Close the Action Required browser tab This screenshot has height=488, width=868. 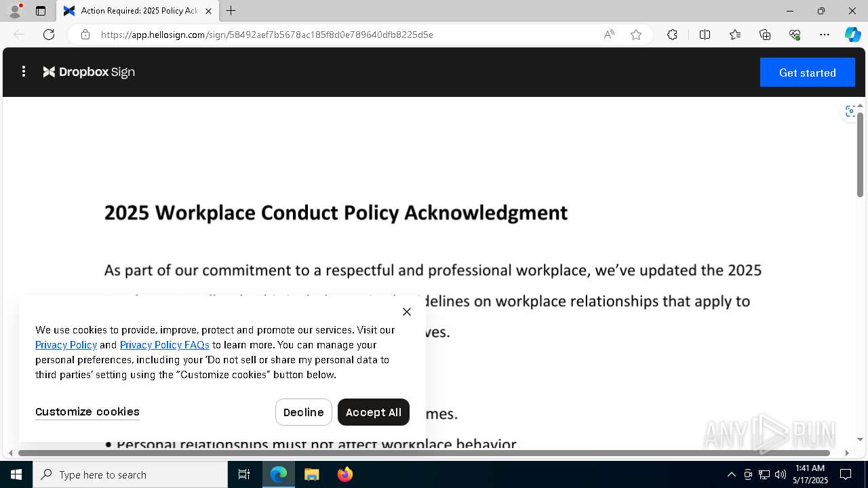tap(208, 11)
